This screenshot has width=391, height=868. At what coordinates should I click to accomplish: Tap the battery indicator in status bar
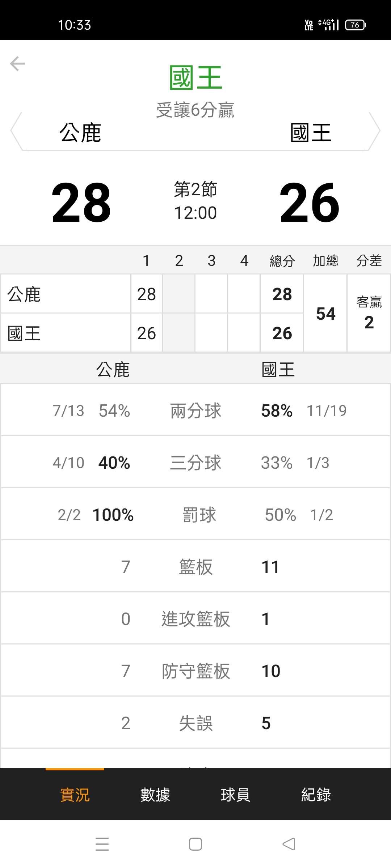point(355,25)
